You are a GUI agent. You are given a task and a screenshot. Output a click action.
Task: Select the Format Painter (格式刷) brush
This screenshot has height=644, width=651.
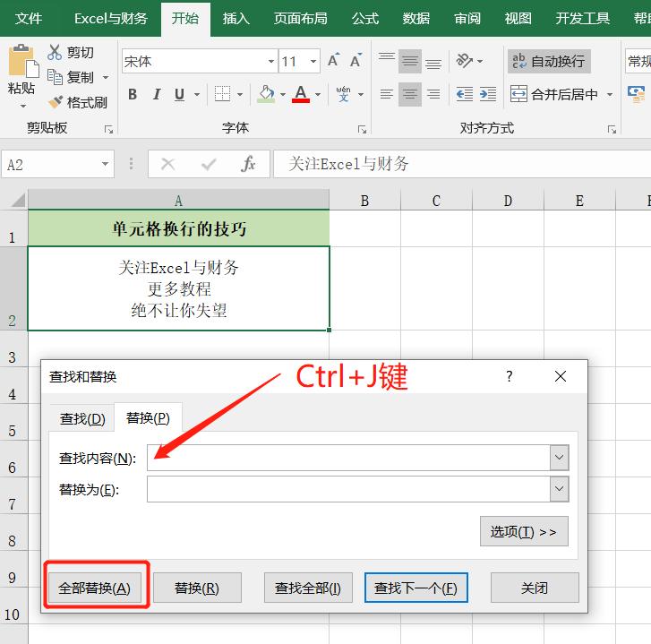56,102
